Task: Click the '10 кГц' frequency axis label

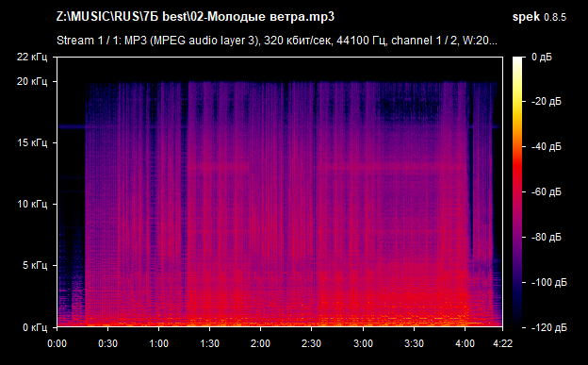Action: click(32, 205)
